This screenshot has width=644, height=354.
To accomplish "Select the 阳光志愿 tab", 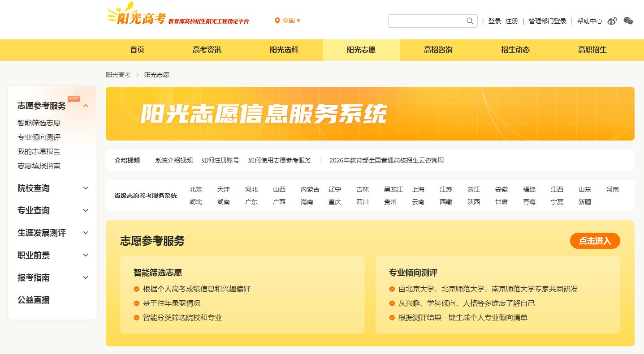I will pos(361,50).
